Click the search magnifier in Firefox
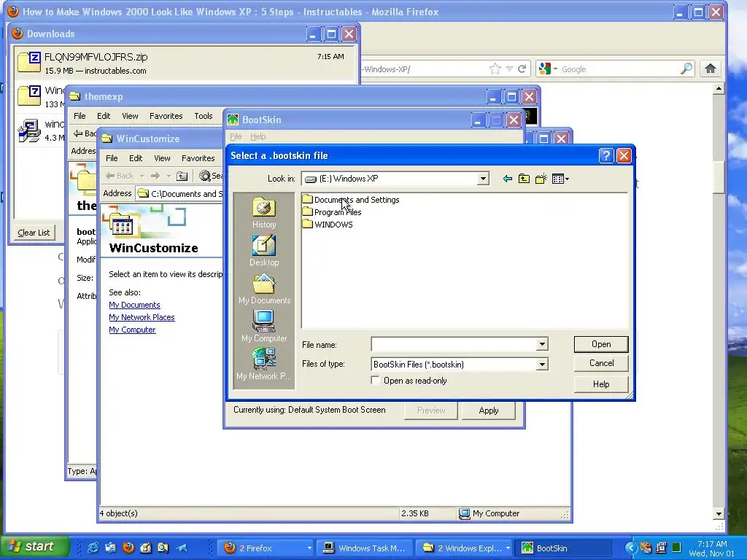Image resolution: width=747 pixels, height=560 pixels. point(686,69)
